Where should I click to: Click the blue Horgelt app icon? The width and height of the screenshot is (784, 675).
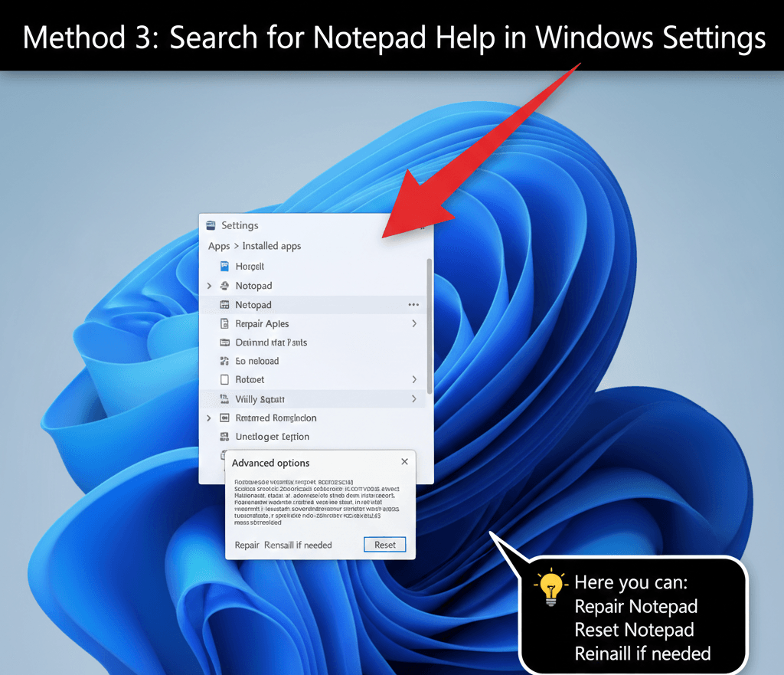coord(224,266)
